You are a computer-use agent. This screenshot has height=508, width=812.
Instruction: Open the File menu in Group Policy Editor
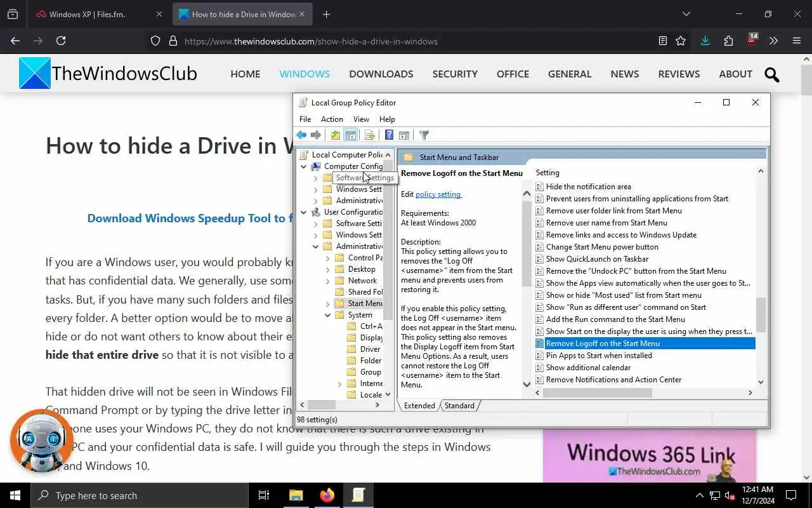pyautogui.click(x=305, y=119)
